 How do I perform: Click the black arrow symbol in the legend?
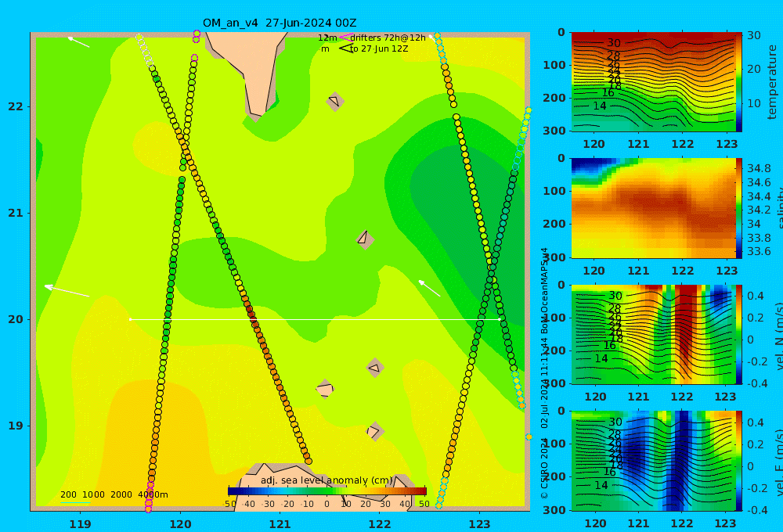tap(345, 49)
